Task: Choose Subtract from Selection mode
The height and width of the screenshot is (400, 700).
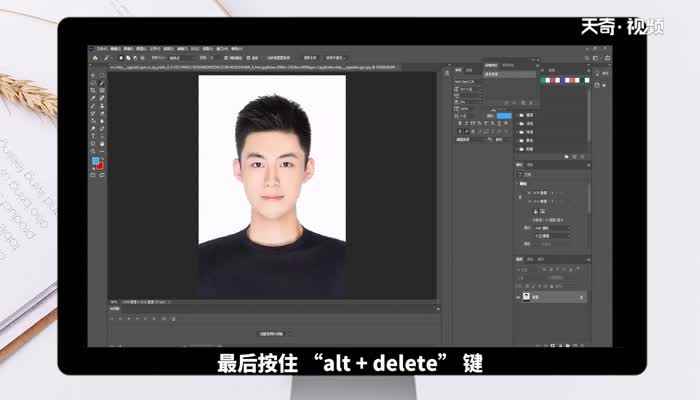Action: coord(135,58)
